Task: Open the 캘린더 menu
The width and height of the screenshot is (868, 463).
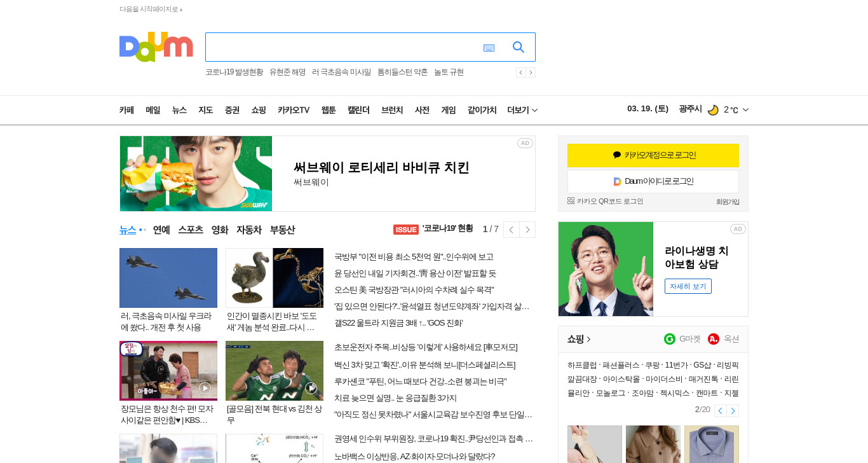Action: point(358,110)
